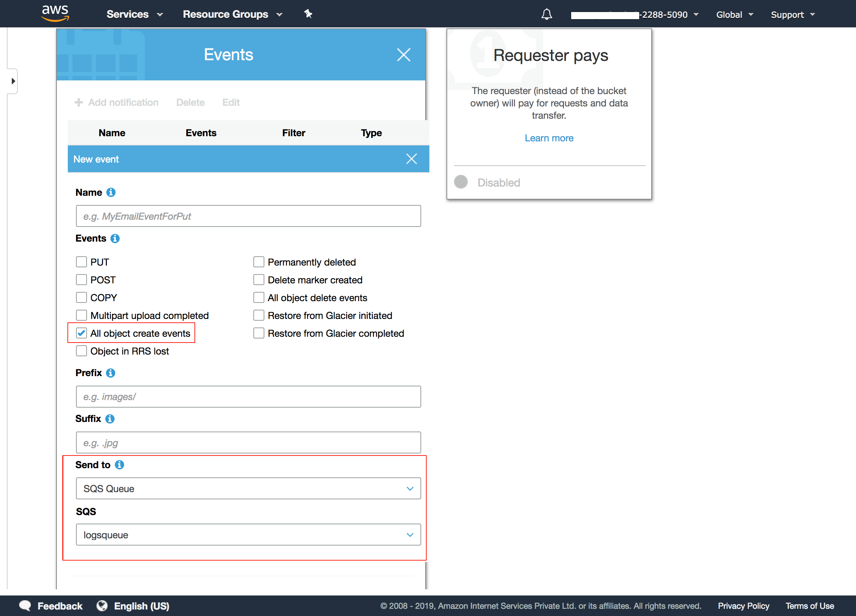This screenshot has height=616, width=856.
Task: Enable Permanently deleted event checkbox
Action: (259, 262)
